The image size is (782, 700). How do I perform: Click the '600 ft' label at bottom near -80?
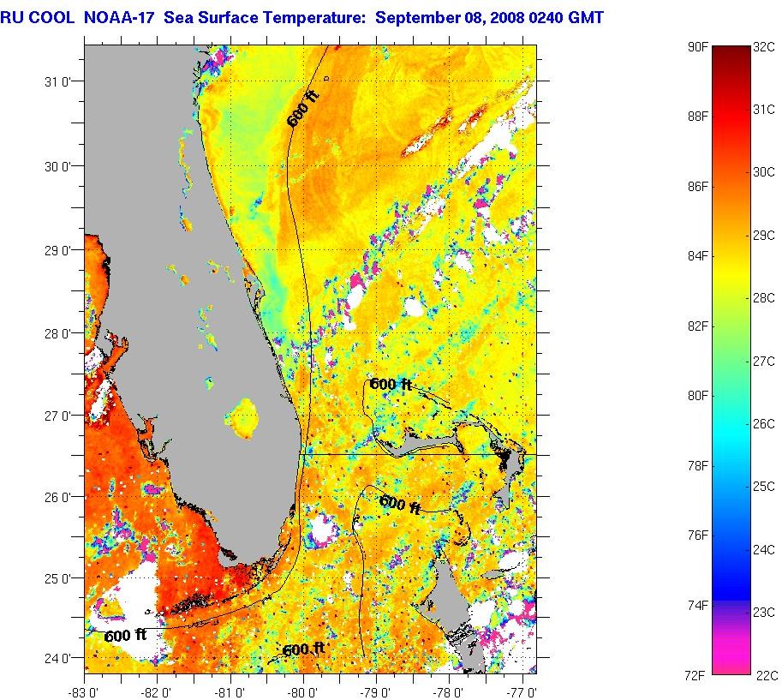pyautogui.click(x=304, y=649)
